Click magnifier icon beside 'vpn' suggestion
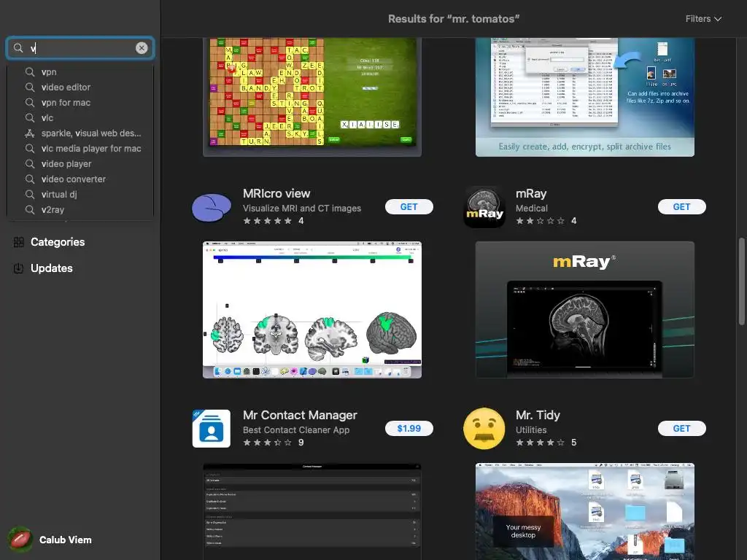The image size is (747, 560). 29,72
